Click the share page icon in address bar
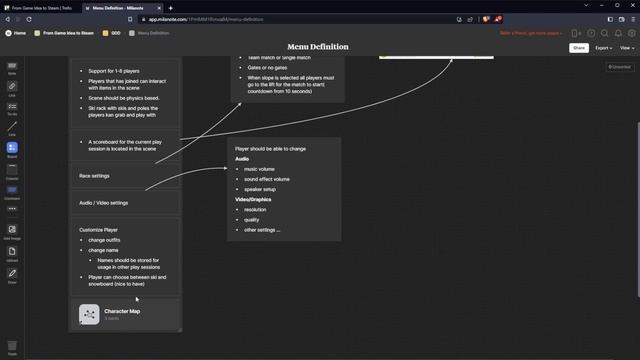The height and width of the screenshot is (360, 640). click(470, 19)
